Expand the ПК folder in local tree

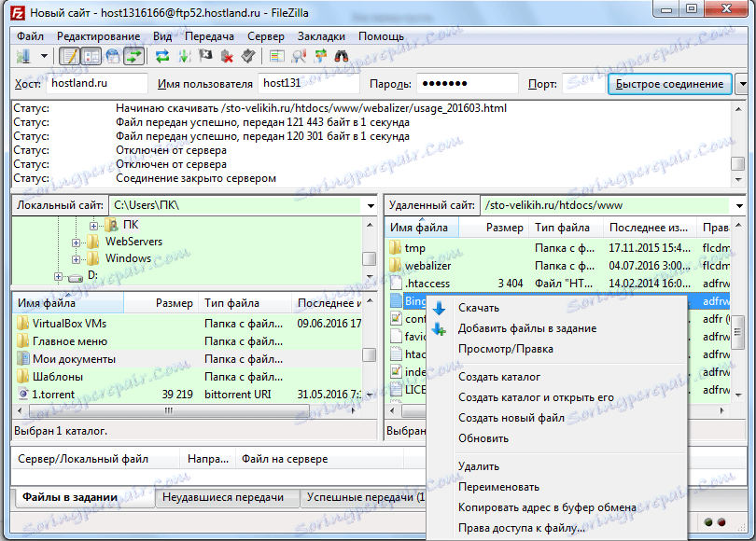pyautogui.click(x=93, y=226)
